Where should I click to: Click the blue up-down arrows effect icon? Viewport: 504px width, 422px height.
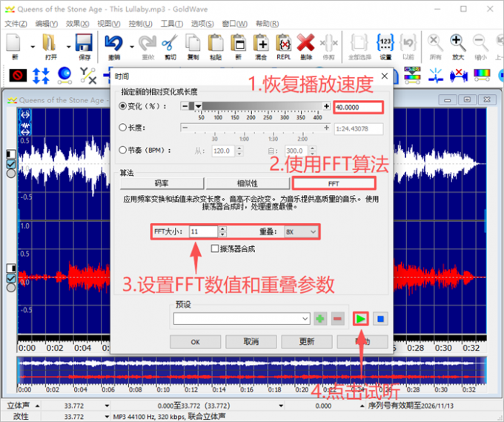(41, 76)
